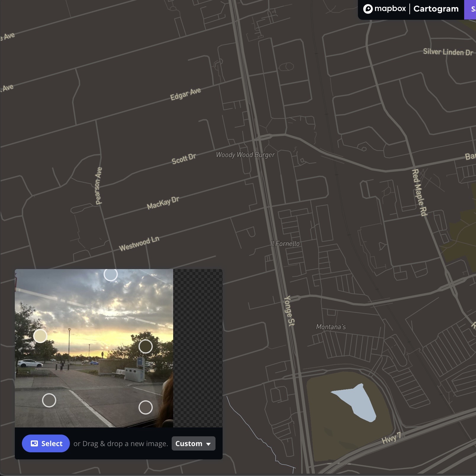
Task: Click the Il Fornello restaurant label
Action: (x=285, y=244)
